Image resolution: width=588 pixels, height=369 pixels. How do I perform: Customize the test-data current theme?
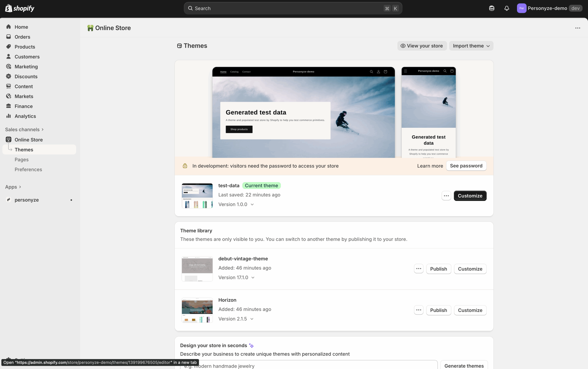(470, 196)
